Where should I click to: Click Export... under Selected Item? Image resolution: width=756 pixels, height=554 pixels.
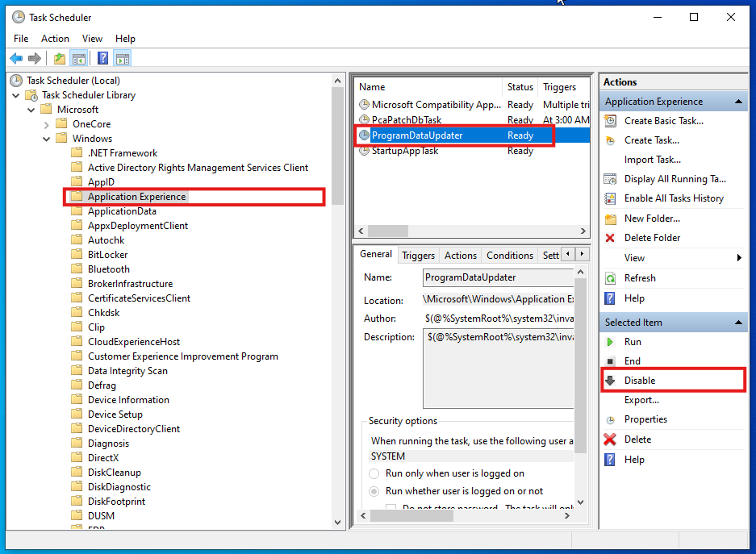point(641,400)
